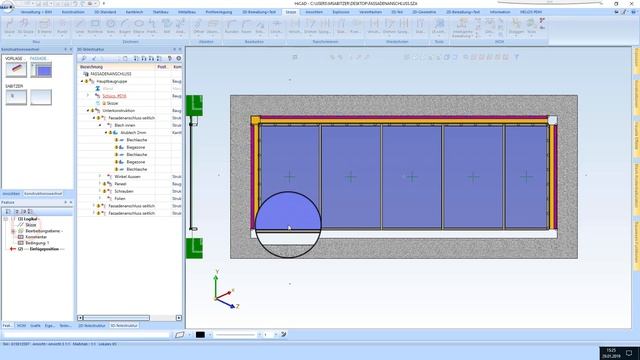Expand the Schrauben tree node
Viewport: 640px width, 360px height.
pos(100,191)
